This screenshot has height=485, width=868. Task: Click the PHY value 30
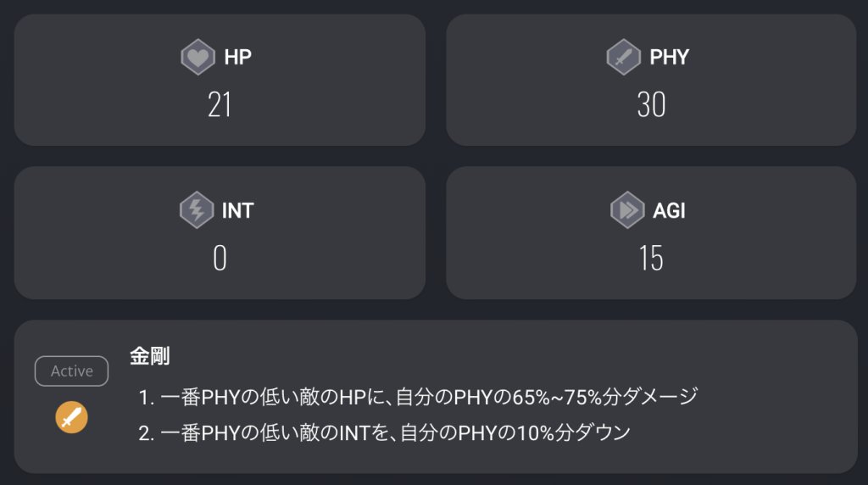point(651,105)
